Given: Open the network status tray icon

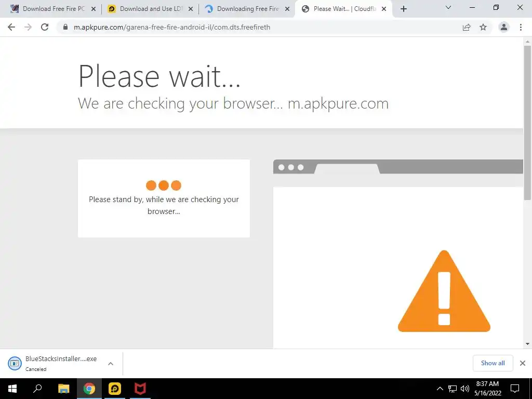Looking at the screenshot, I should 453,389.
